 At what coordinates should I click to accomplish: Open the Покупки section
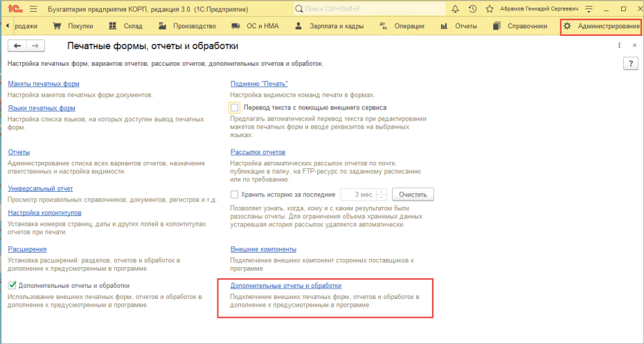80,26
